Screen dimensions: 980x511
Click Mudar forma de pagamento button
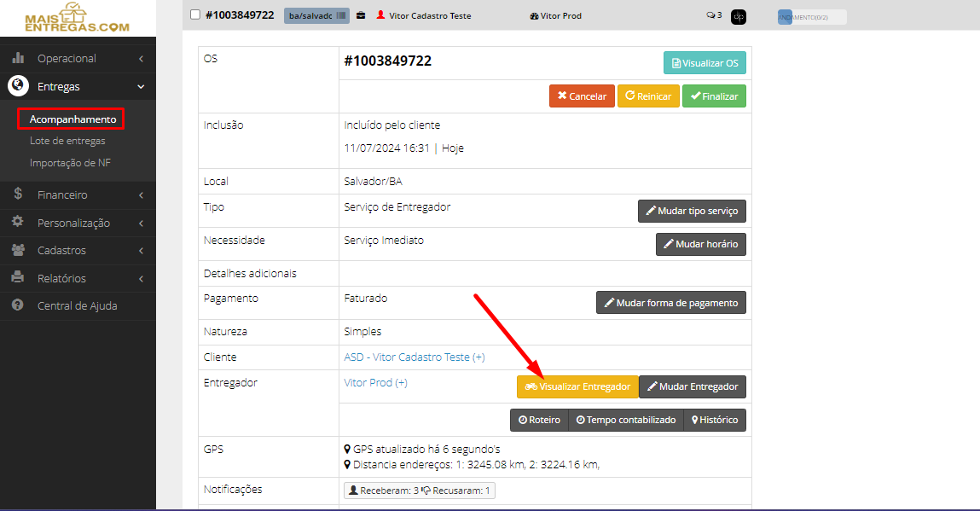coord(670,303)
